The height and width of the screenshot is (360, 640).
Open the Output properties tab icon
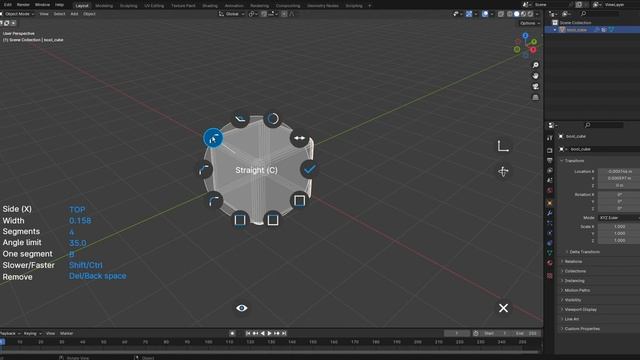[550, 160]
